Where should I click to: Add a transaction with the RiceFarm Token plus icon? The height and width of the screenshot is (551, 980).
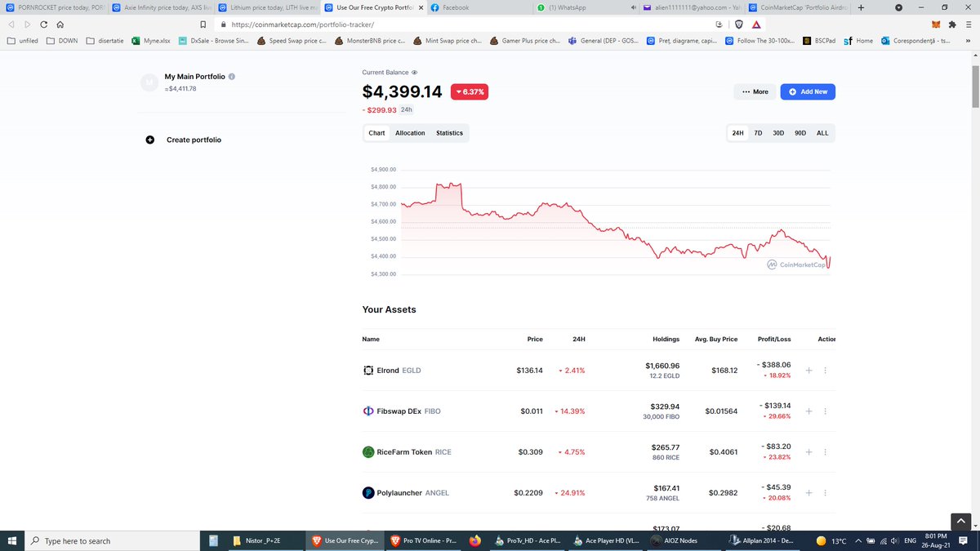tap(808, 452)
